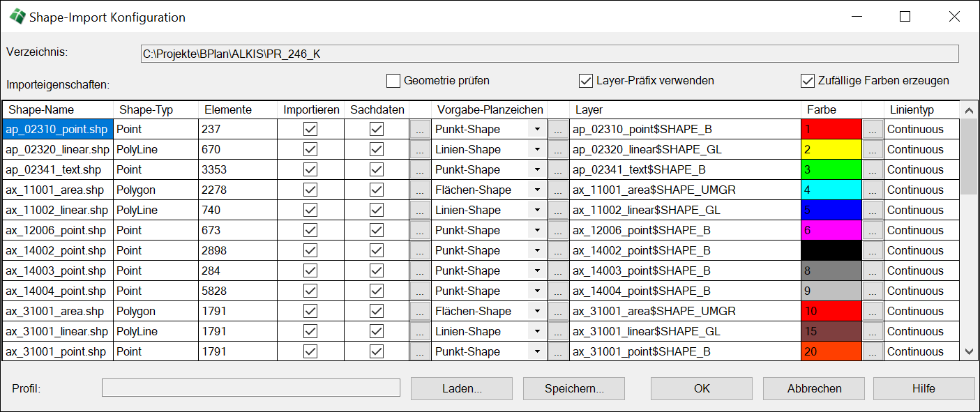Open Flächen-Shape dropdown for ax_11001_area
Screen dimensions: 980x412
536,190
